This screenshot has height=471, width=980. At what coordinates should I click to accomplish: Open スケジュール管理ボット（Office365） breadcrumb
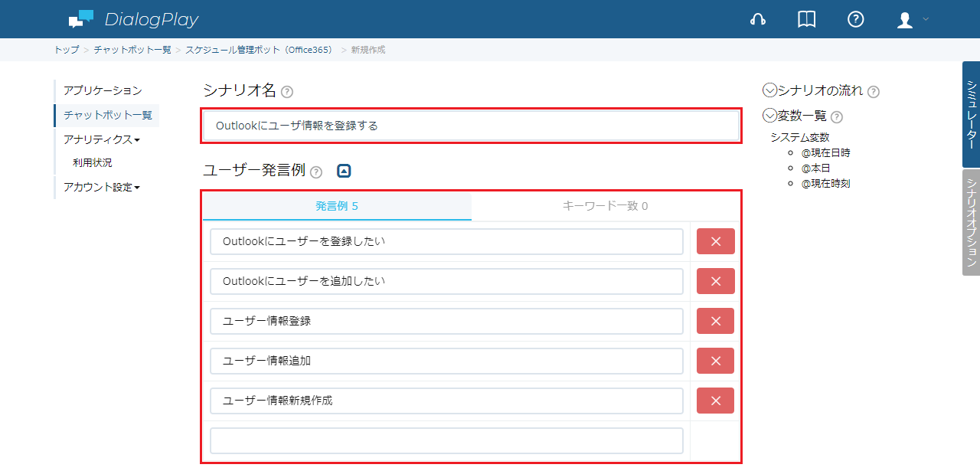click(260, 50)
